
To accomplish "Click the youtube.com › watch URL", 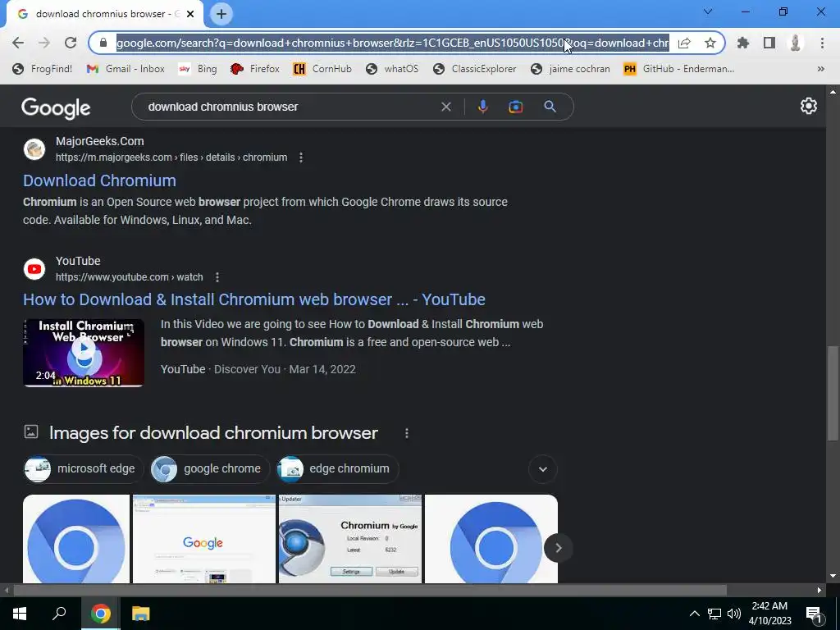I will [129, 277].
